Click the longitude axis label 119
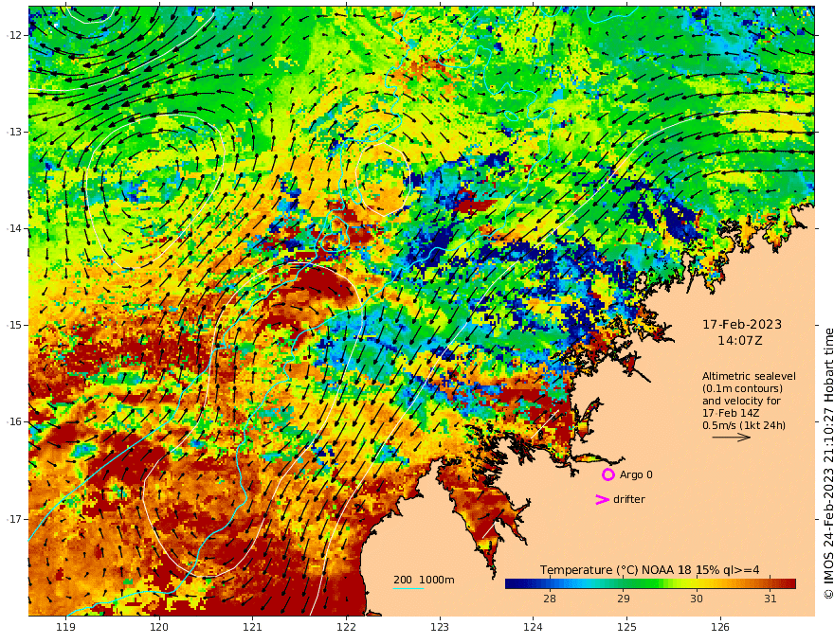The height and width of the screenshot is (644, 834). (x=66, y=627)
